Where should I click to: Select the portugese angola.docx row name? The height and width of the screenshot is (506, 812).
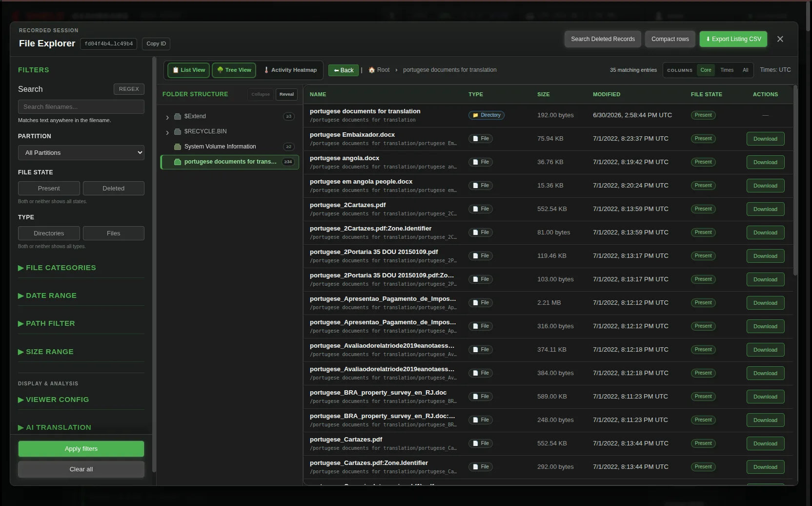[x=344, y=158]
